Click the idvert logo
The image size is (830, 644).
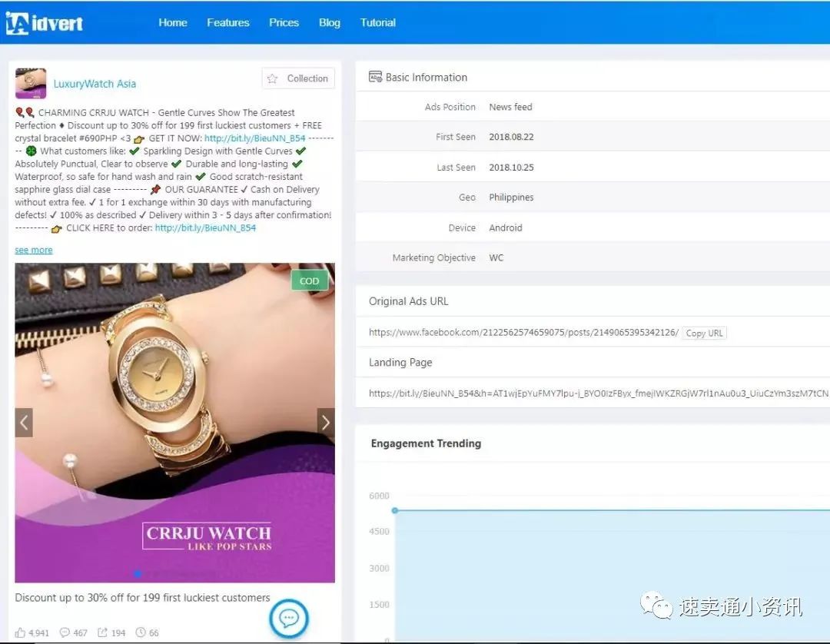(44, 23)
